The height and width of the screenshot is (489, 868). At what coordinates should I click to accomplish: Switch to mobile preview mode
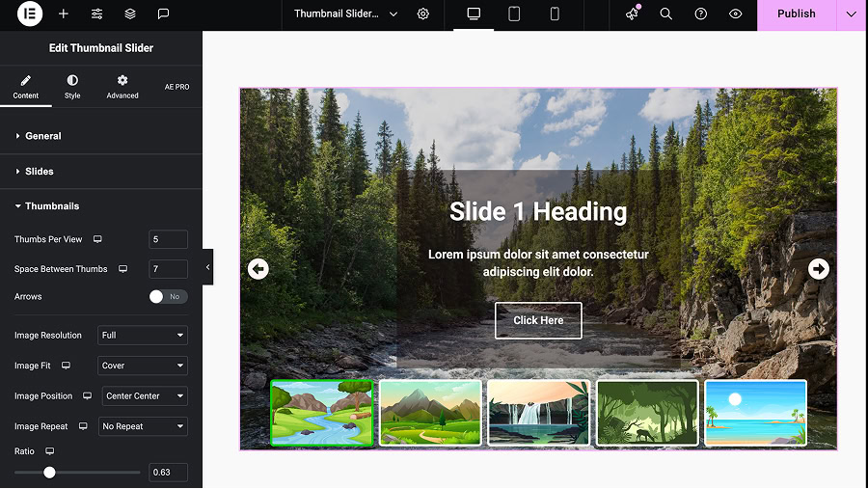(x=555, y=14)
